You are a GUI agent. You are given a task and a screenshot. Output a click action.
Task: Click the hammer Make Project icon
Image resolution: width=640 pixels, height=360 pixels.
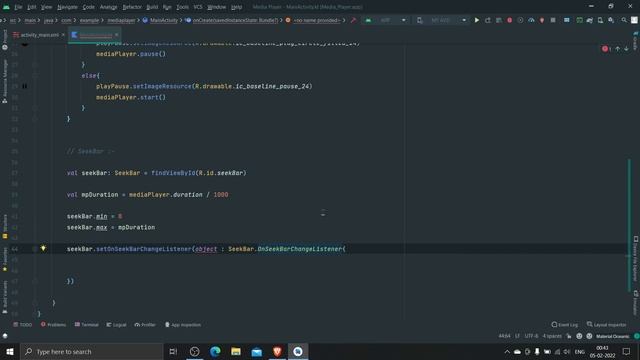pyautogui.click(x=353, y=20)
